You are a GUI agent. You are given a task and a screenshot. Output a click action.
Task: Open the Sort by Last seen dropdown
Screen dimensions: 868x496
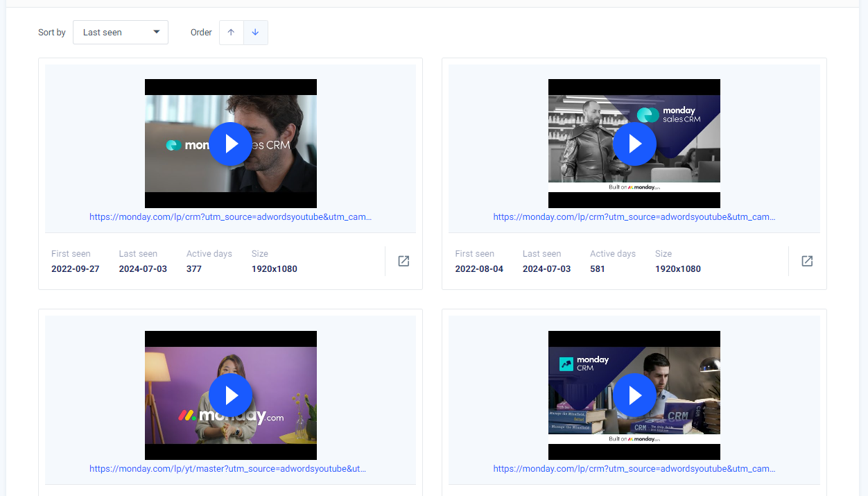[121, 33]
